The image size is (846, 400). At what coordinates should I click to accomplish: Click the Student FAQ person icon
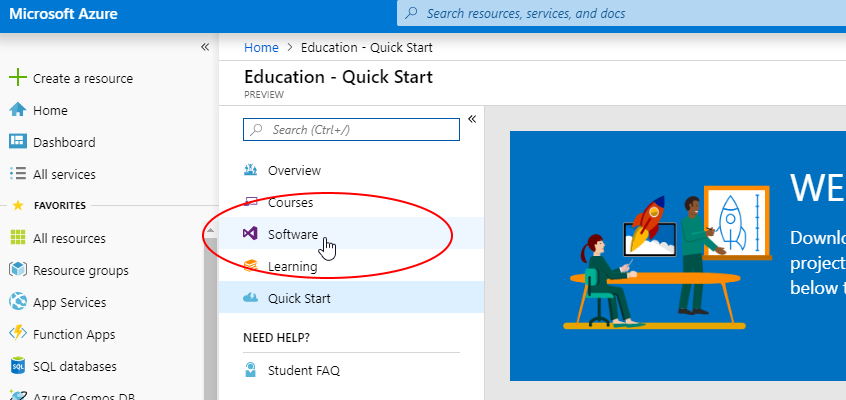pyautogui.click(x=250, y=370)
